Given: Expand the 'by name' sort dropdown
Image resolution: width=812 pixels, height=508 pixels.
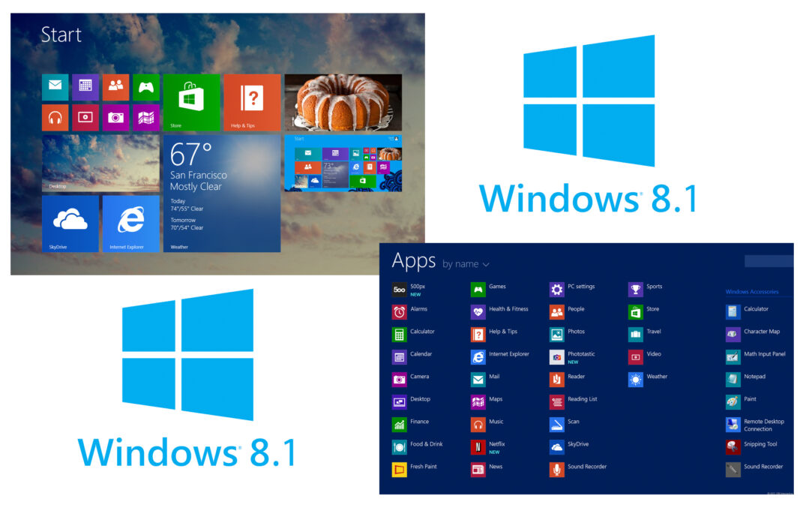Looking at the screenshot, I should tap(466, 264).
